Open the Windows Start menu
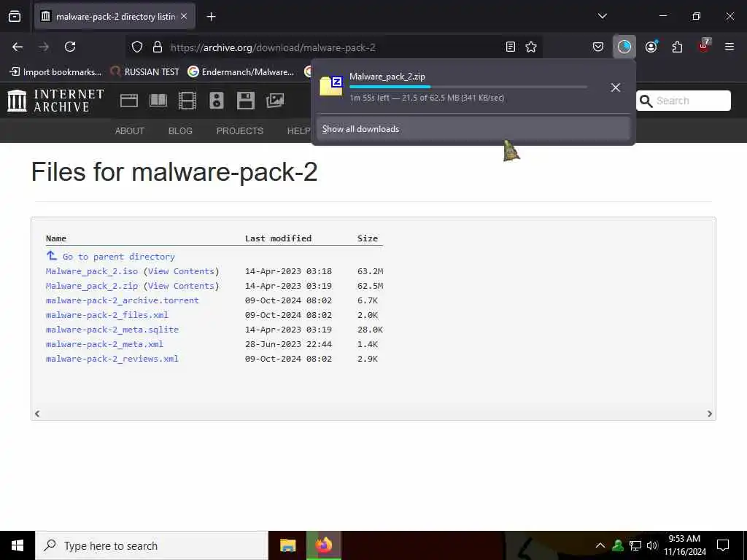Screen dimensions: 747x560 tap(18, 545)
